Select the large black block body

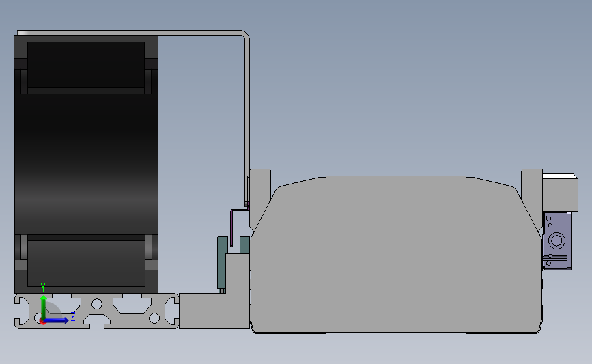coord(86,164)
